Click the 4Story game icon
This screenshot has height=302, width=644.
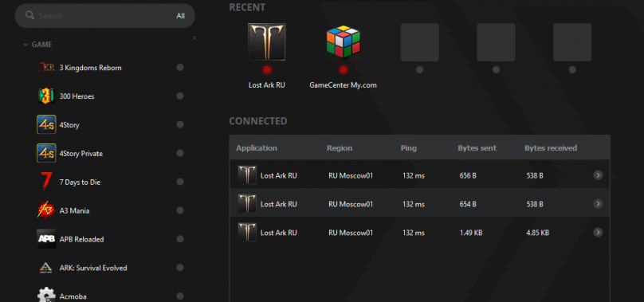[x=46, y=124]
